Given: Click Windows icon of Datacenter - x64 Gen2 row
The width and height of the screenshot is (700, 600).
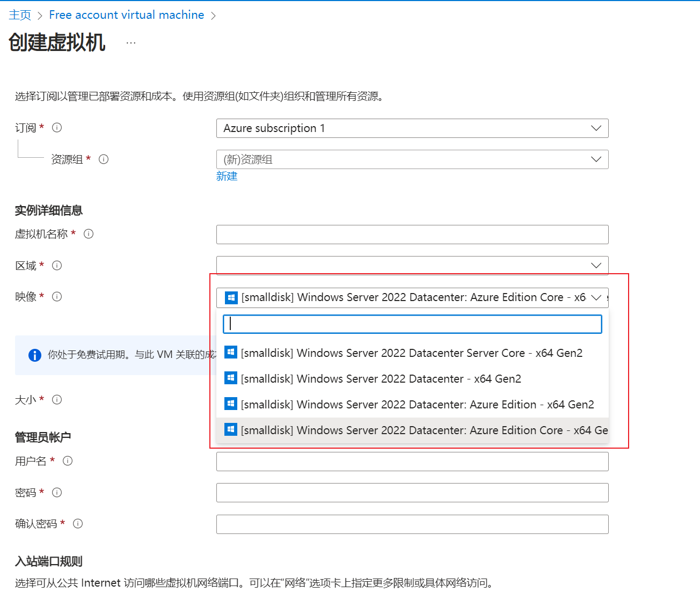Looking at the screenshot, I should [231, 378].
